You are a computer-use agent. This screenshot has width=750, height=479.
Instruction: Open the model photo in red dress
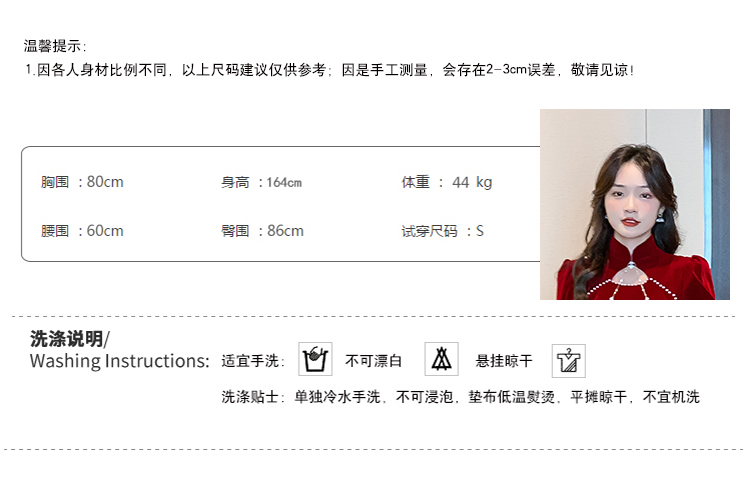pyautogui.click(x=635, y=204)
